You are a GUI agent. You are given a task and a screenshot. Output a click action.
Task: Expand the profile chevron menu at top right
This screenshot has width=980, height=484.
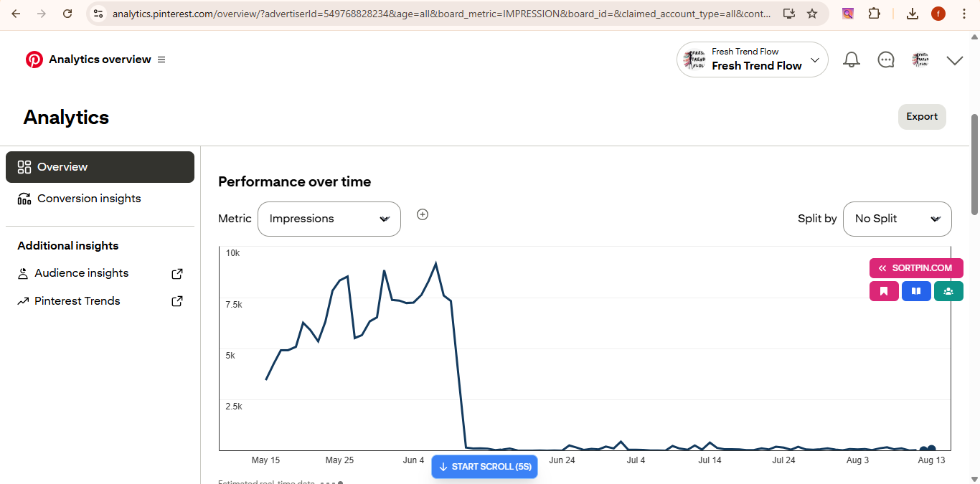tap(954, 60)
